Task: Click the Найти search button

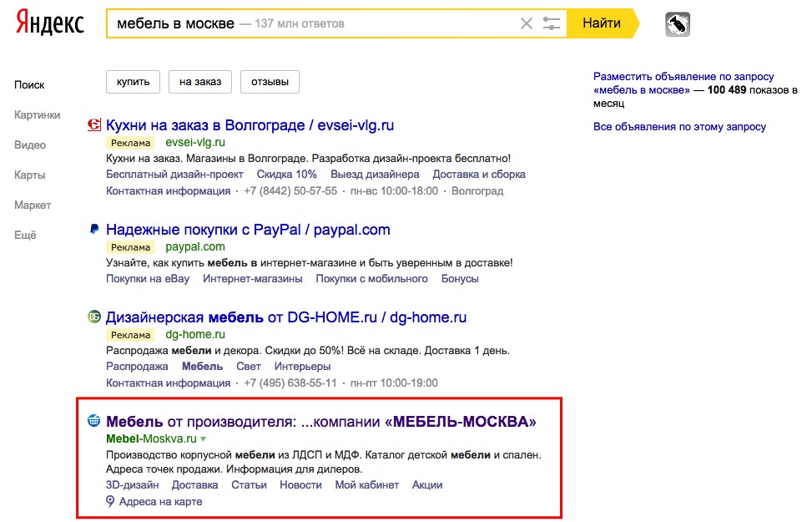Action: [x=603, y=23]
